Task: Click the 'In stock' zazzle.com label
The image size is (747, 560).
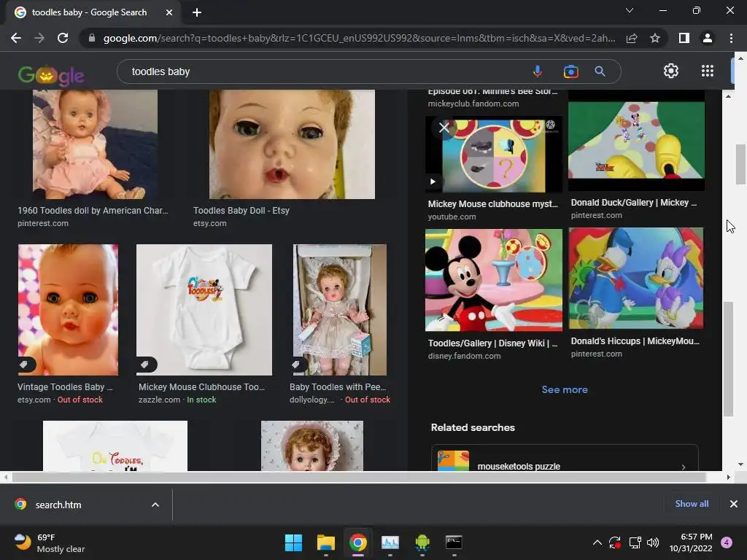Action: tap(201, 400)
